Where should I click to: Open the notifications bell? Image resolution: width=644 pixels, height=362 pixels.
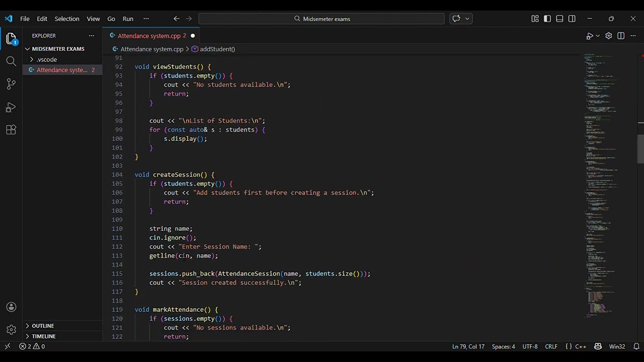point(636,346)
